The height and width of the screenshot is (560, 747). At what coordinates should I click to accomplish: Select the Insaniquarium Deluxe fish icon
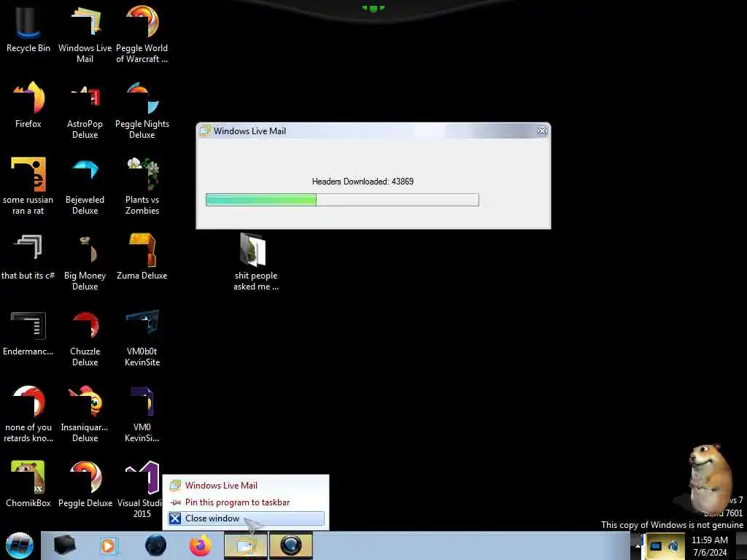click(x=85, y=413)
